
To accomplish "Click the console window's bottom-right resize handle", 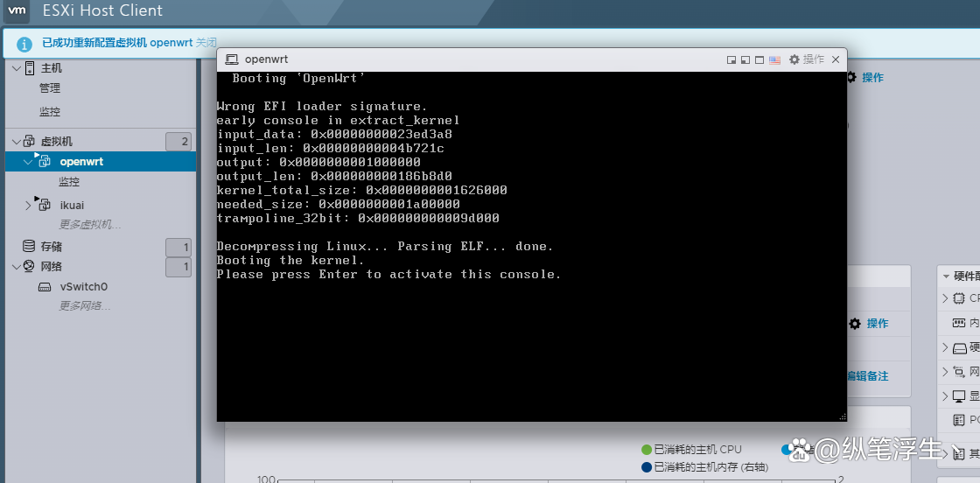I will pyautogui.click(x=842, y=416).
